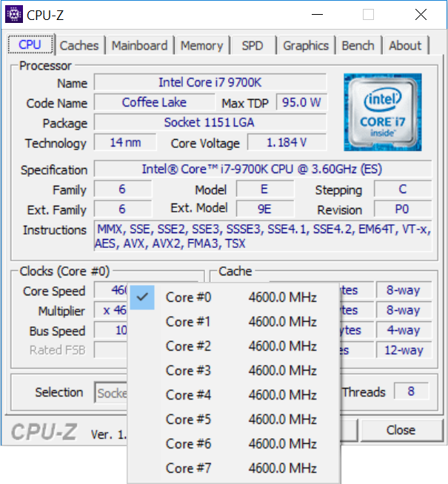Click the Specification i7-9700K CPU @ 3.60GHz text
Viewport: 448px width, 484px height.
pyautogui.click(x=262, y=169)
